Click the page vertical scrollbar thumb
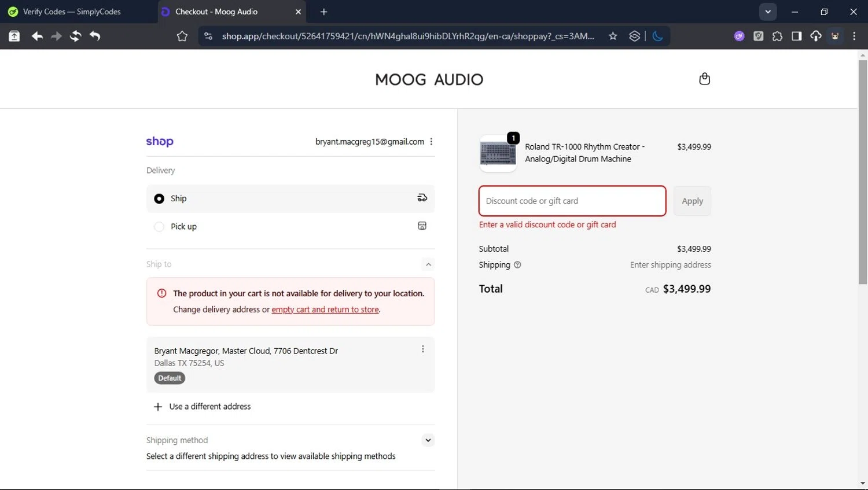Screen dimensions: 868x490 click(863, 171)
